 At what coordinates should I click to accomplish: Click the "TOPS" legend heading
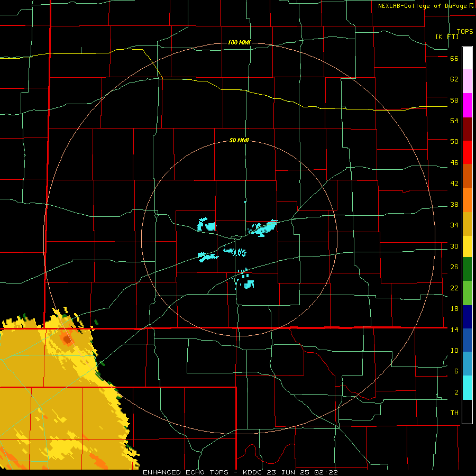[465, 32]
